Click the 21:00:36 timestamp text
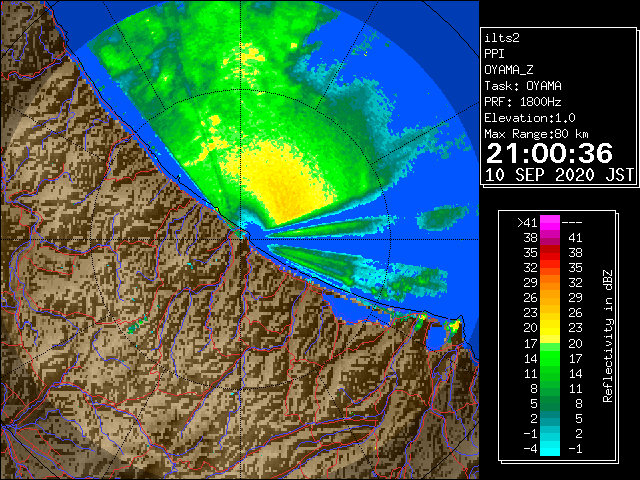This screenshot has width=640, height=480. point(549,153)
